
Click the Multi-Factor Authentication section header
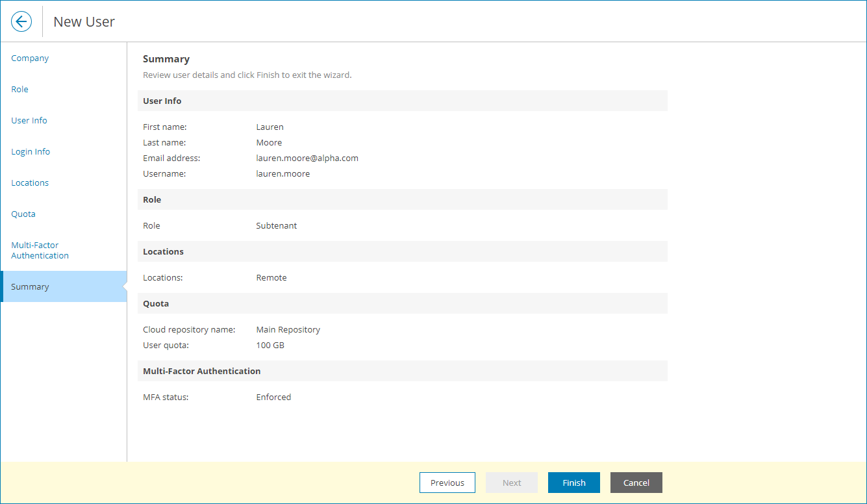pyautogui.click(x=201, y=371)
